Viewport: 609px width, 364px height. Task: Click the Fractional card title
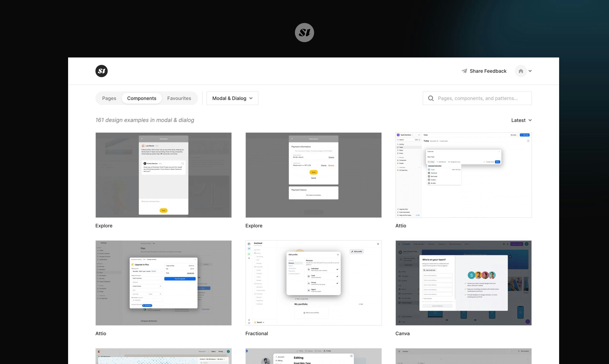click(257, 334)
